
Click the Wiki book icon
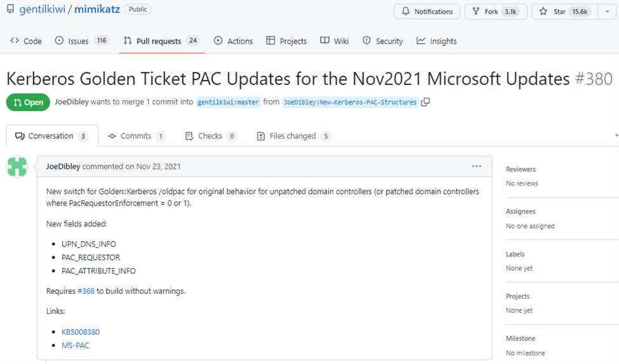[x=324, y=40]
